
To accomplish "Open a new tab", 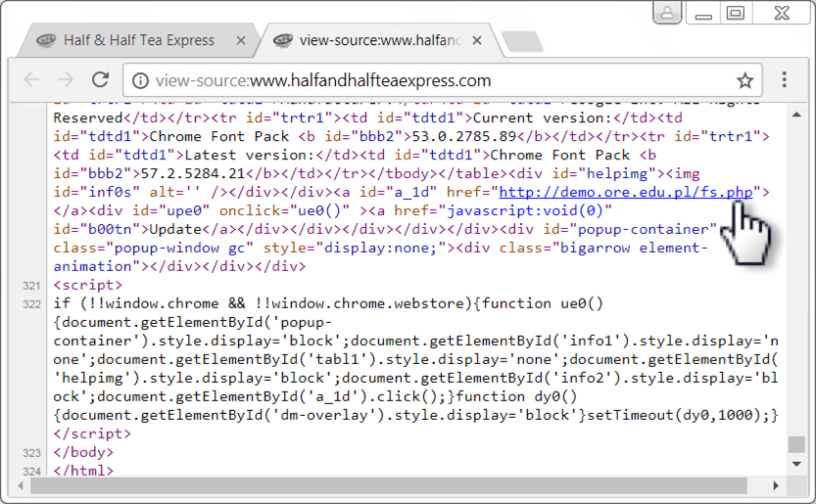I will pos(522,42).
